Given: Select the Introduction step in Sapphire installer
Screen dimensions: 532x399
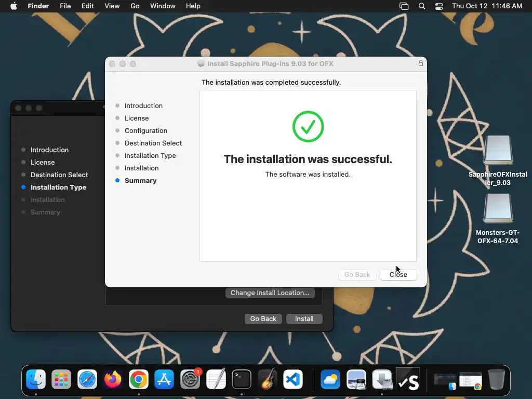Looking at the screenshot, I should 143,105.
